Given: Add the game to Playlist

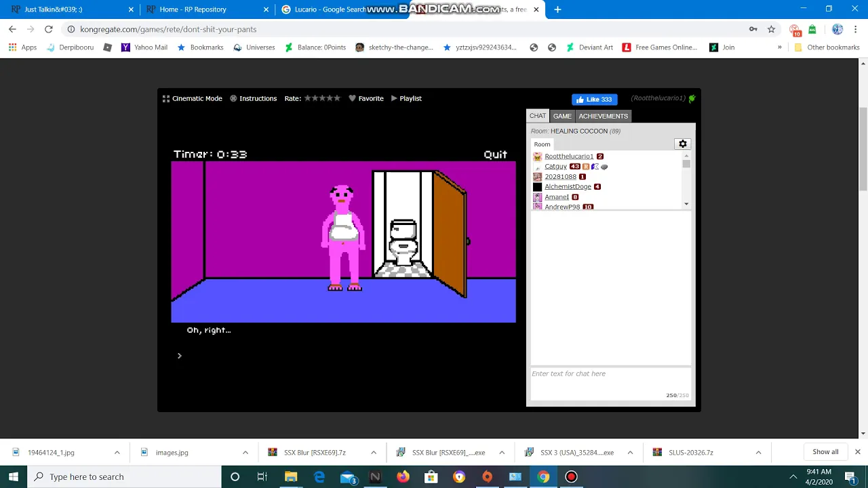Looking at the screenshot, I should (x=406, y=98).
